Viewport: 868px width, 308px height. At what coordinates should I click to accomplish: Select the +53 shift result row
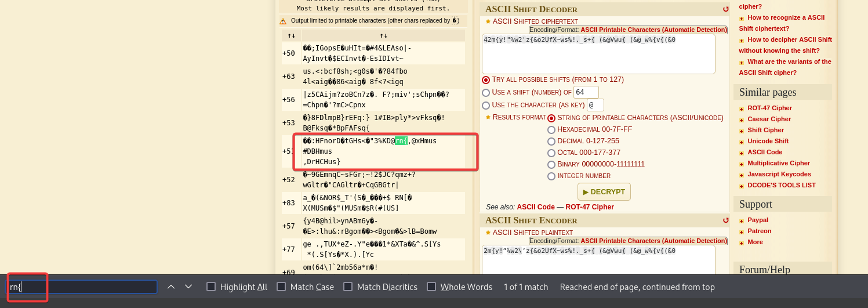373,123
